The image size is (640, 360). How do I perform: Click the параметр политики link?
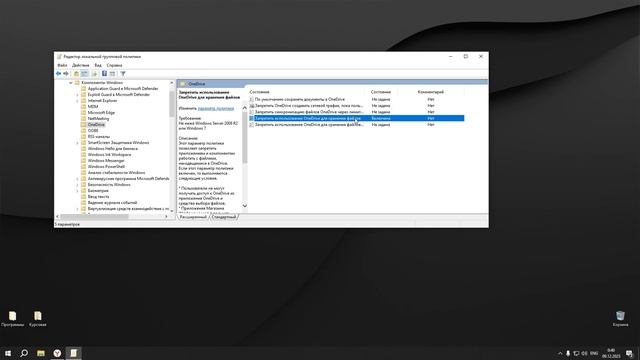216,109
